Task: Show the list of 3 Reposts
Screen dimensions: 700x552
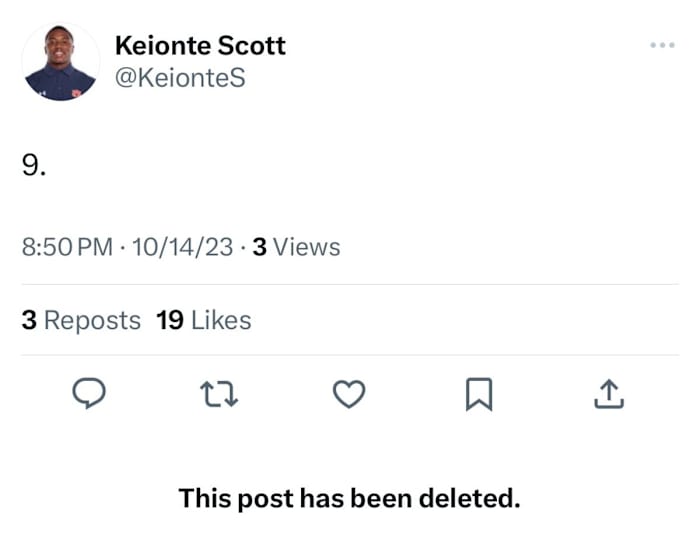Action: tap(81, 320)
